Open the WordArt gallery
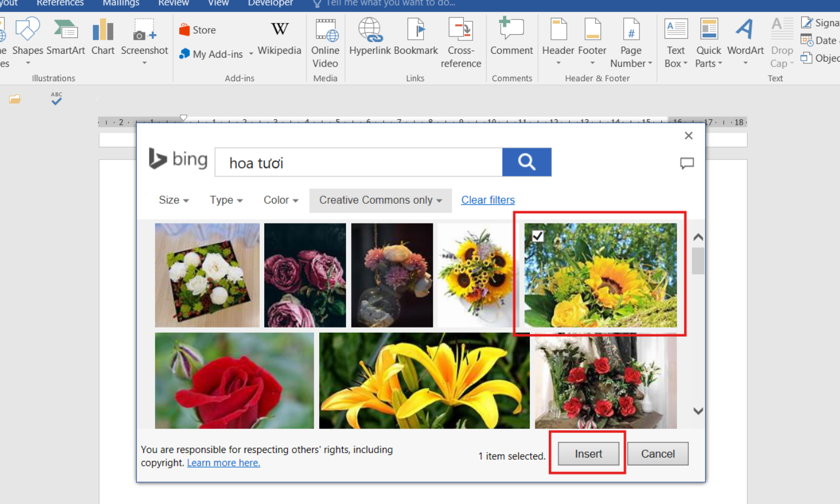840x504 pixels. pyautogui.click(x=745, y=37)
